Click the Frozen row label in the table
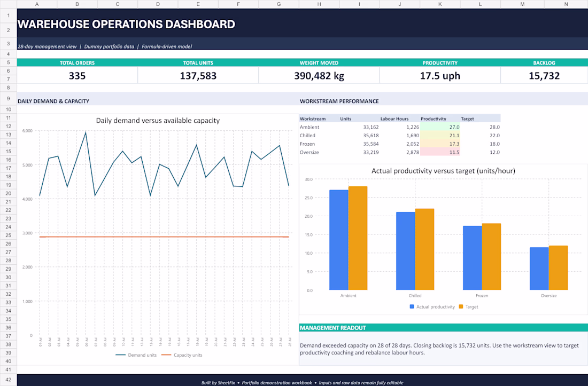The image size is (588, 386). [307, 144]
